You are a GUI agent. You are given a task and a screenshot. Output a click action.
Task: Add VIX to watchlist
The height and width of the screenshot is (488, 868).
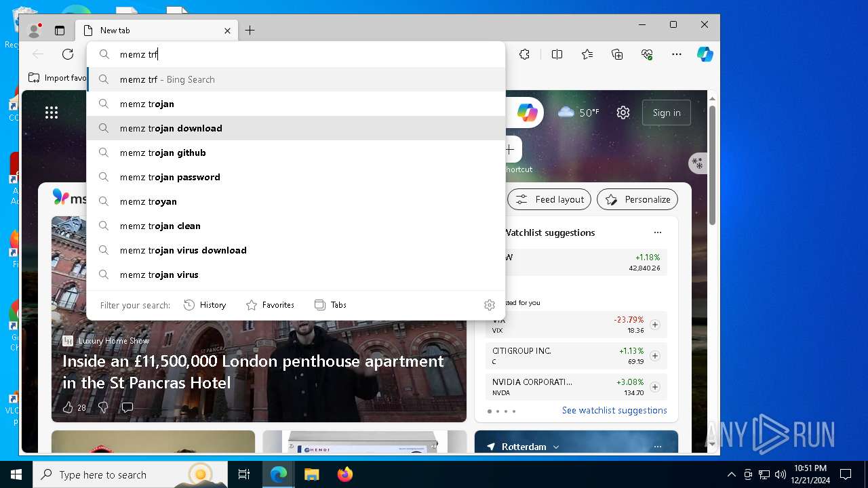tap(654, 325)
